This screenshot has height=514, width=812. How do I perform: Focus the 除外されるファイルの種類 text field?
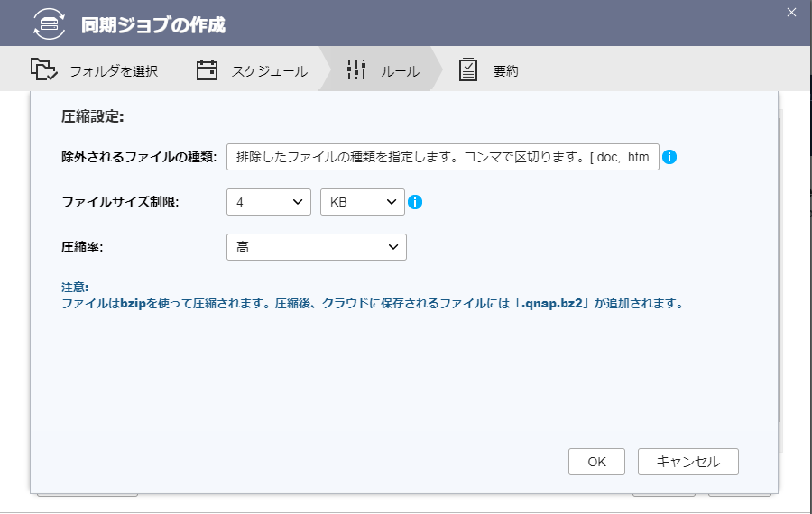(443, 157)
